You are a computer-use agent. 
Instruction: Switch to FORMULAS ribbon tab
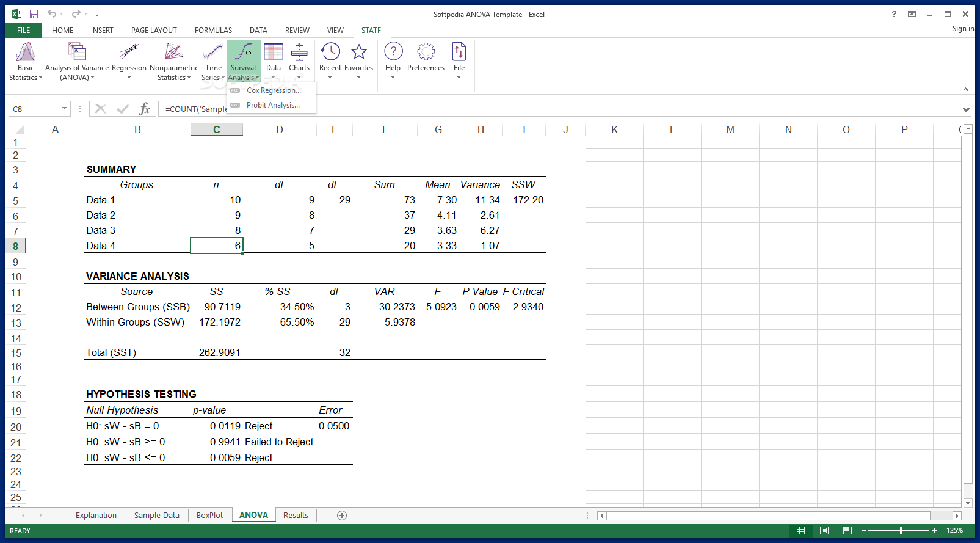pyautogui.click(x=213, y=30)
